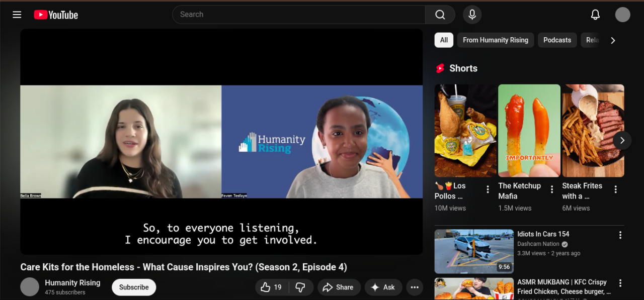Dislike the video with thumbs down
This screenshot has width=644, height=300.
[x=300, y=287]
